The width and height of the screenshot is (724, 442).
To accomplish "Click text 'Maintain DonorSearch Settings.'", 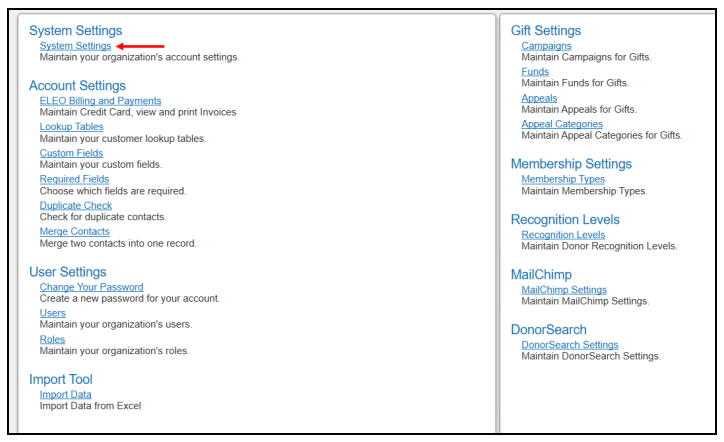I will click(x=591, y=356).
